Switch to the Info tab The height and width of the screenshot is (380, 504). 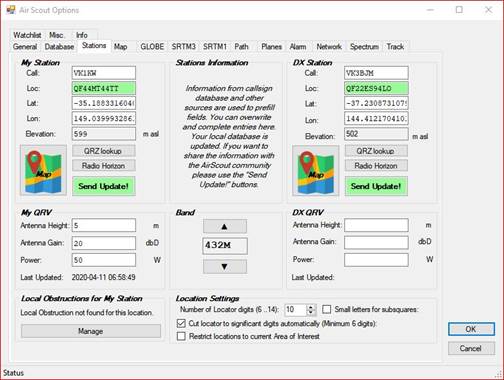click(x=82, y=35)
